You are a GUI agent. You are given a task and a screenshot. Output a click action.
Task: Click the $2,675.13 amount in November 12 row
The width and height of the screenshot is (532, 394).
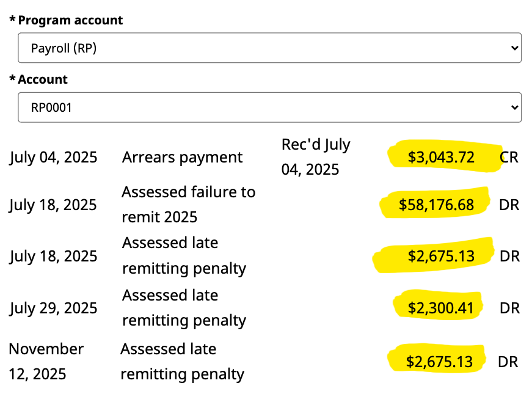click(x=439, y=362)
